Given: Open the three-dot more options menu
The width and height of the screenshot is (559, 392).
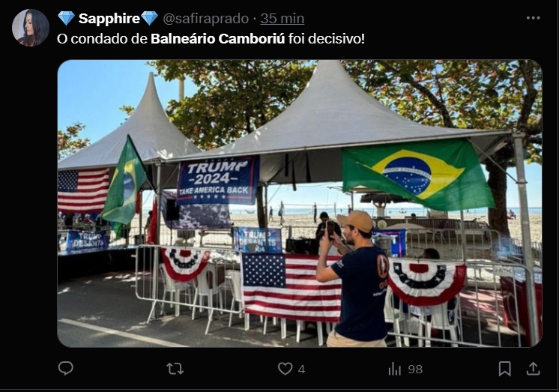Looking at the screenshot, I should click(x=533, y=18).
